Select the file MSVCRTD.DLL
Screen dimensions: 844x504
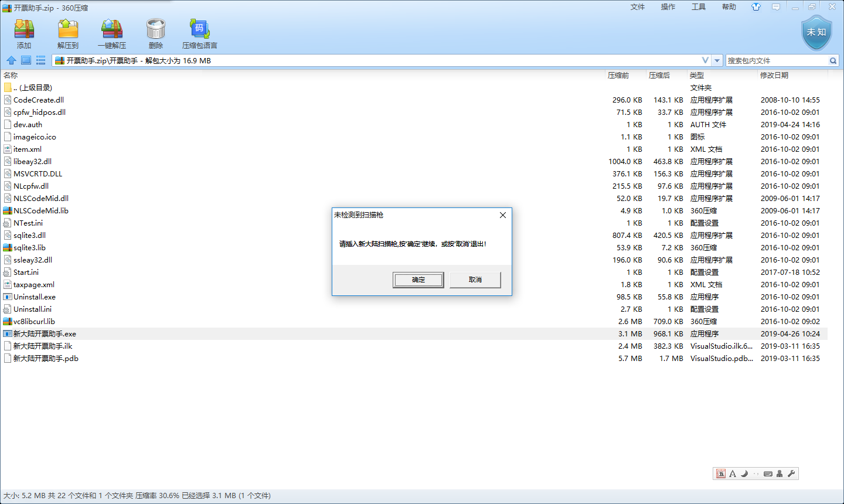point(38,173)
